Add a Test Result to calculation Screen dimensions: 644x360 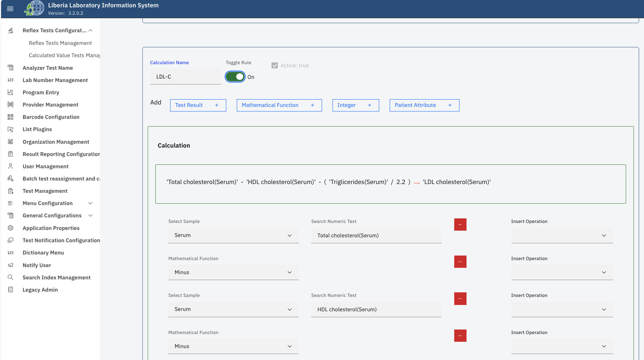[198, 105]
